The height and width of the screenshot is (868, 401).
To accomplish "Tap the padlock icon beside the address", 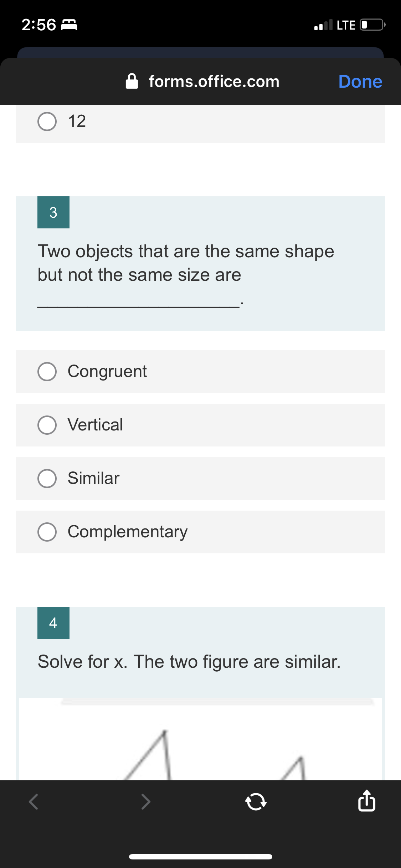I will [132, 82].
